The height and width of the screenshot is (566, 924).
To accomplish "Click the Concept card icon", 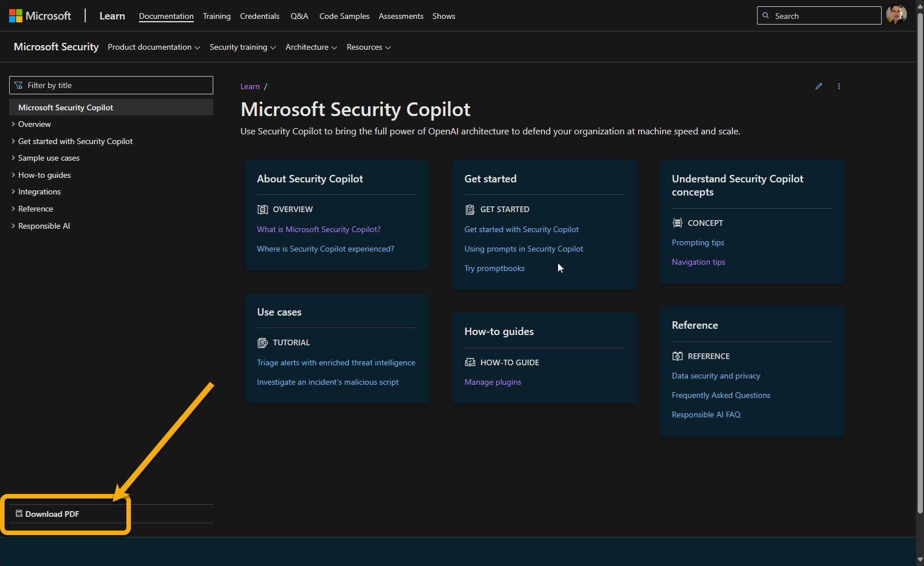I will [678, 223].
